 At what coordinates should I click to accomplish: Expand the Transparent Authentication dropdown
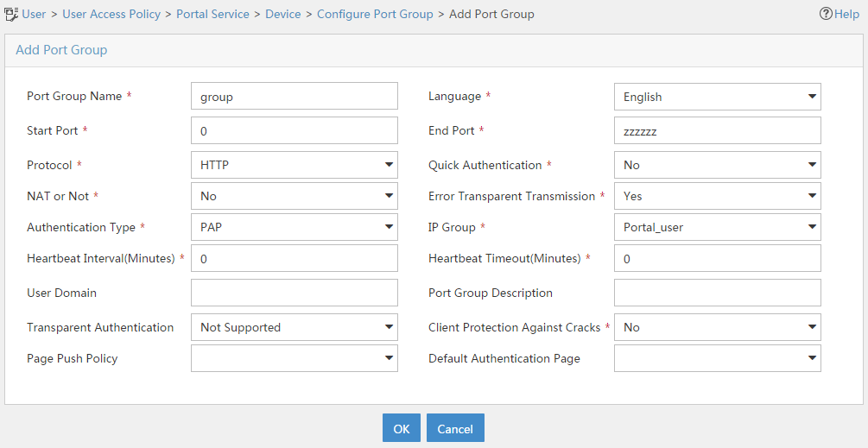click(295, 327)
